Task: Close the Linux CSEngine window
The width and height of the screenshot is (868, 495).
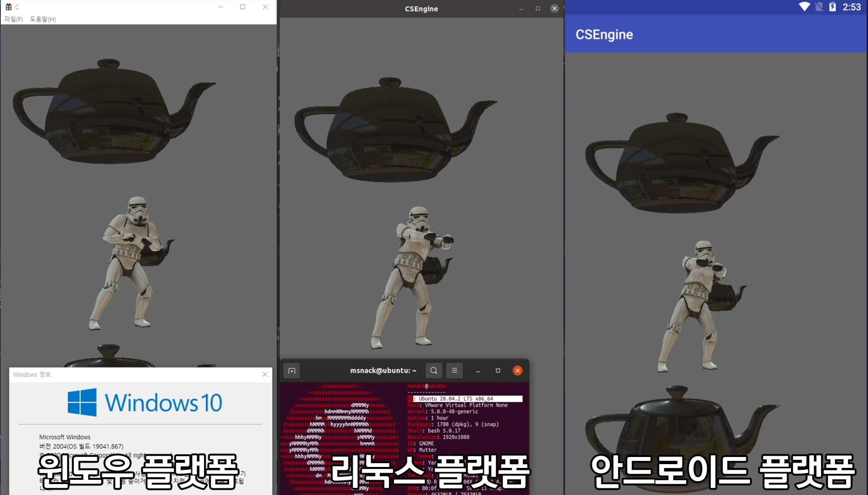Action: [x=554, y=9]
